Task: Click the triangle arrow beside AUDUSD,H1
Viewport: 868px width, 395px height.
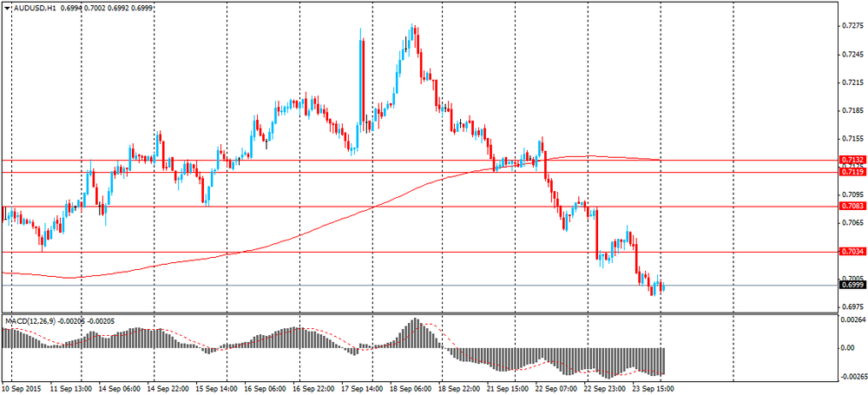Action: tap(8, 7)
